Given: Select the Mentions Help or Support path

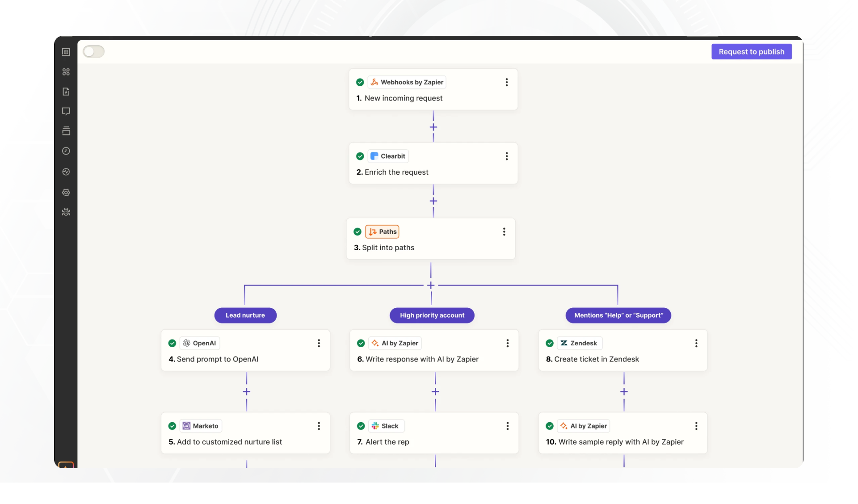Looking at the screenshot, I should [x=618, y=315].
